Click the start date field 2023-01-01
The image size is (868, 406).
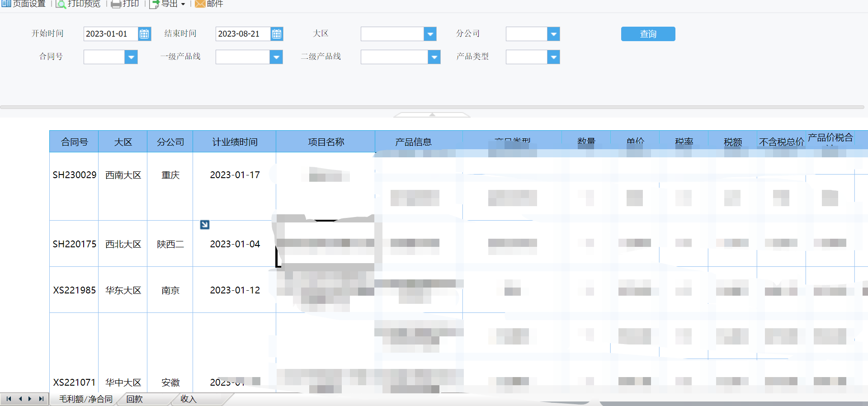coord(111,34)
